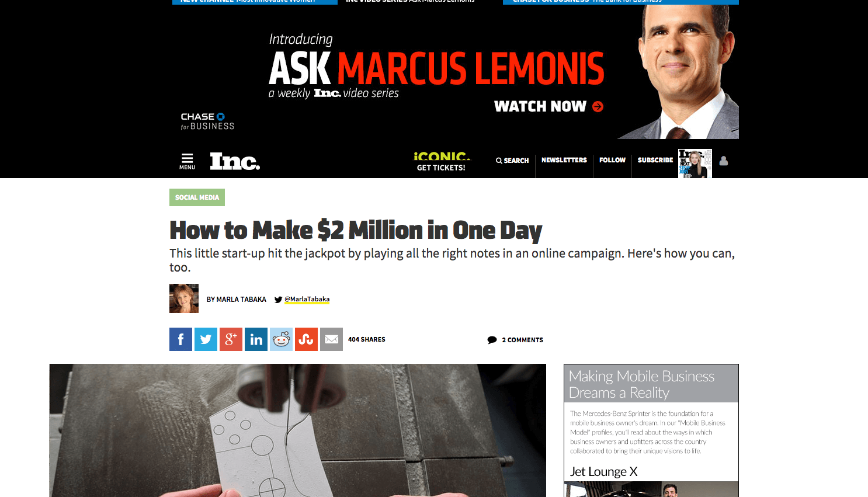Share article on Google Plus

pos(231,339)
